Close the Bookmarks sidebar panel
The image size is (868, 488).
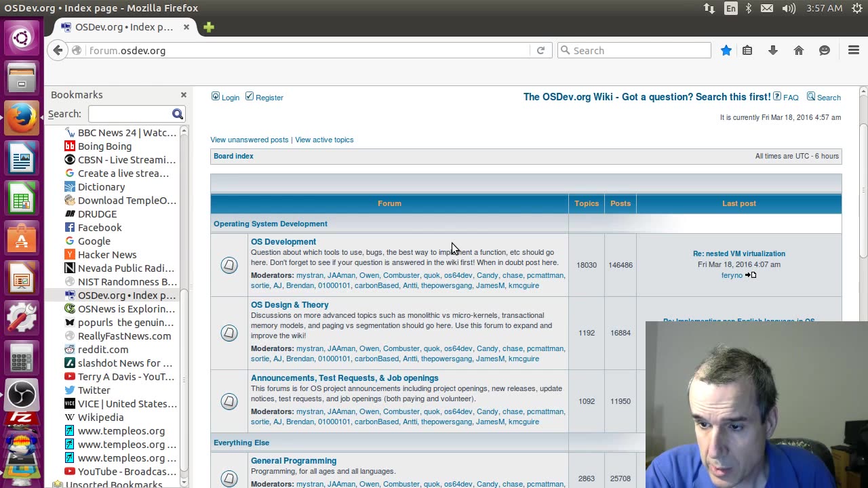pyautogui.click(x=183, y=95)
